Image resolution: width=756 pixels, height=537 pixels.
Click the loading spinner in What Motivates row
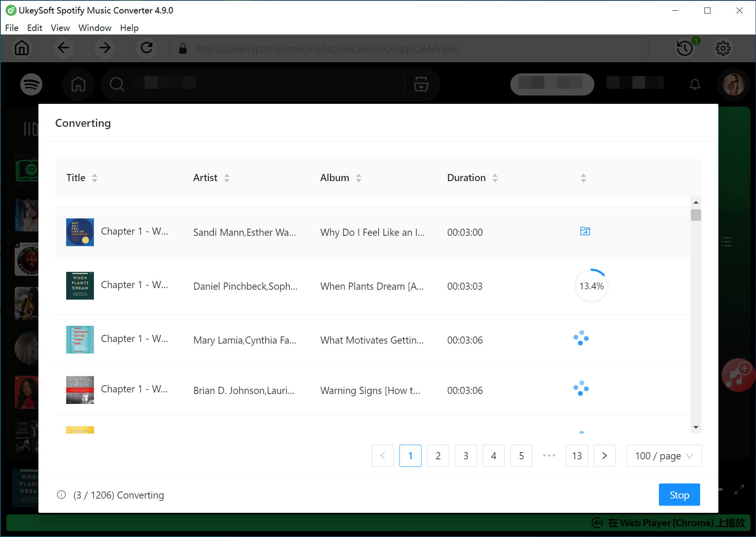click(x=581, y=338)
